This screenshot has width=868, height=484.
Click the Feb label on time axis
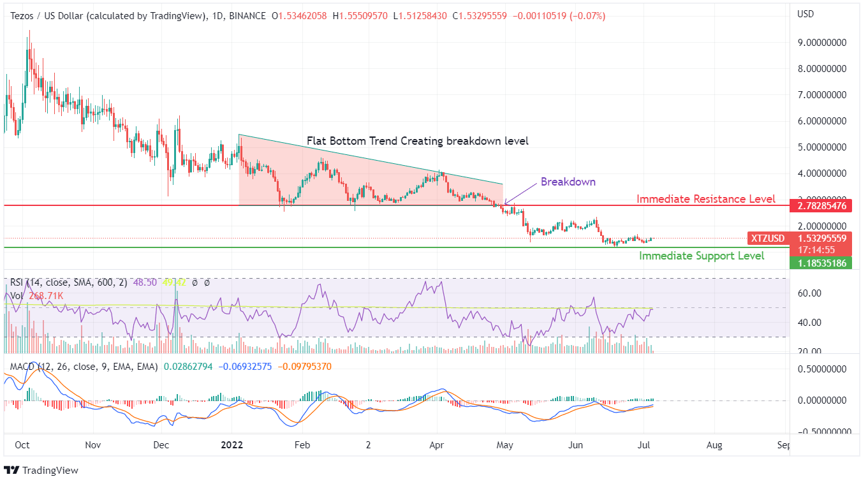302,445
